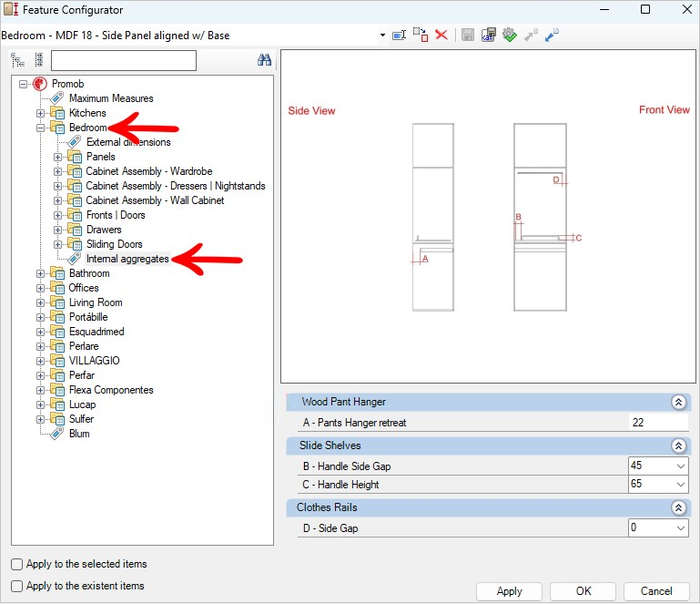Click the Cancel button

click(x=656, y=591)
